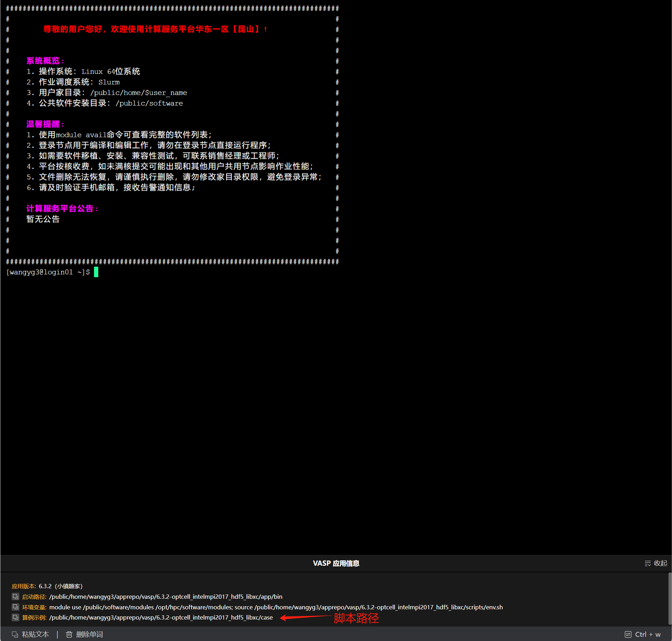Viewport: 672px width, 641px height.
Task: Click the trash icon left of 删除单词
Action: (x=69, y=634)
